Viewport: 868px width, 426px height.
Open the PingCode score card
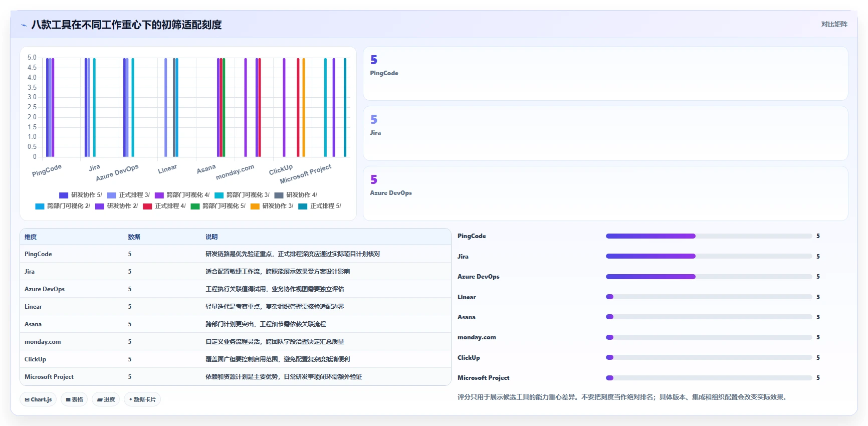point(605,74)
